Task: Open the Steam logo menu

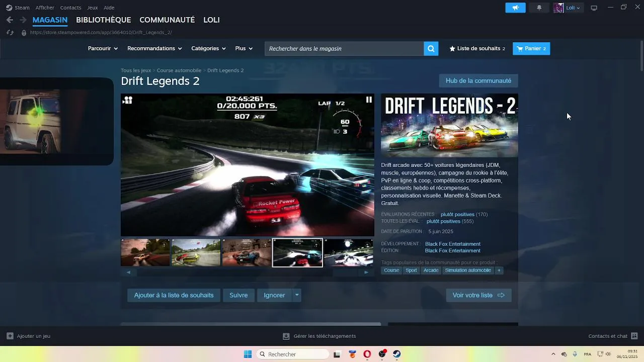Action: [18, 8]
